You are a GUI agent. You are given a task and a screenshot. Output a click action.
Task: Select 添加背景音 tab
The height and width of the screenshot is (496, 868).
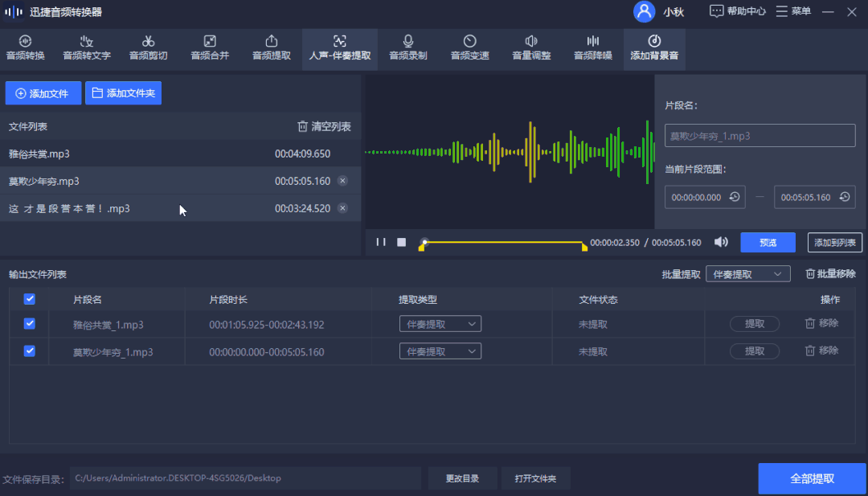pyautogui.click(x=654, y=49)
